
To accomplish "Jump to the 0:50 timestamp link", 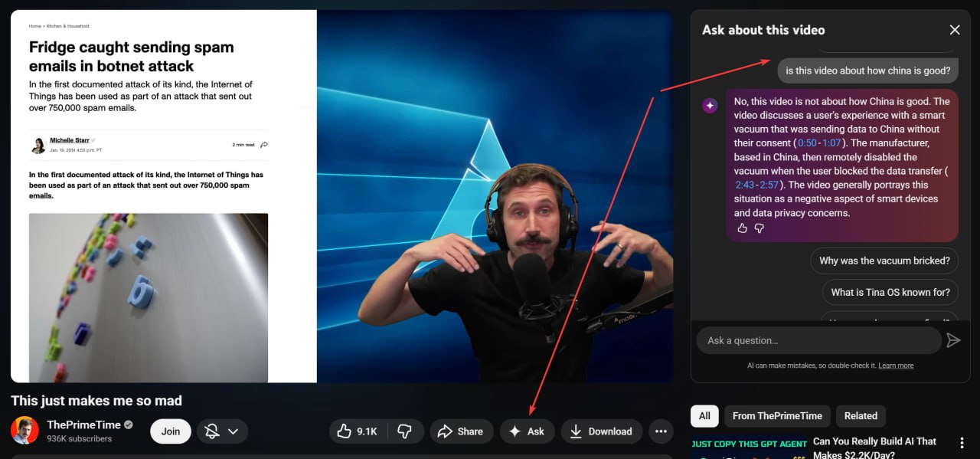I will [x=807, y=143].
